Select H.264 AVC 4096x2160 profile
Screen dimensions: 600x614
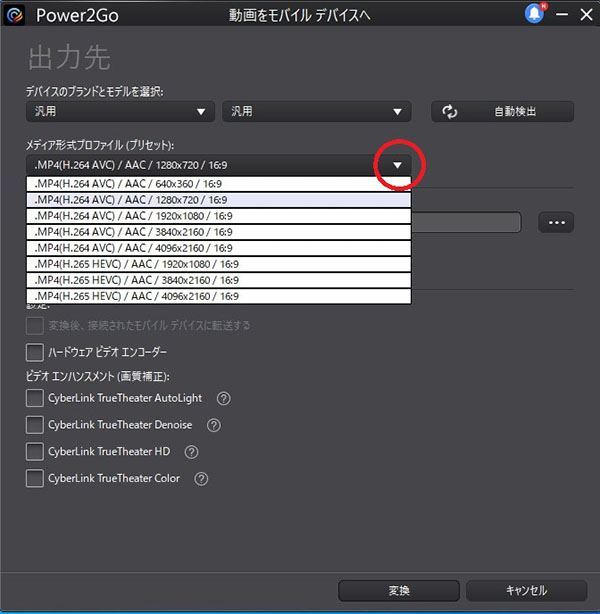(219, 248)
